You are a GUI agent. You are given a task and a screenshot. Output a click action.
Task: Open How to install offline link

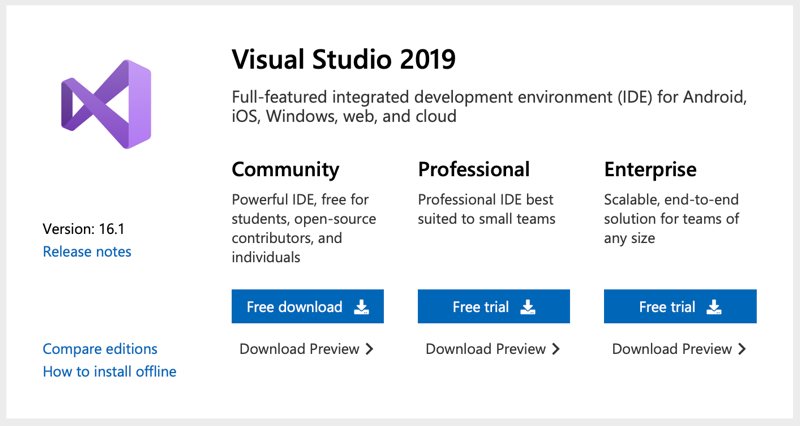pyautogui.click(x=110, y=371)
